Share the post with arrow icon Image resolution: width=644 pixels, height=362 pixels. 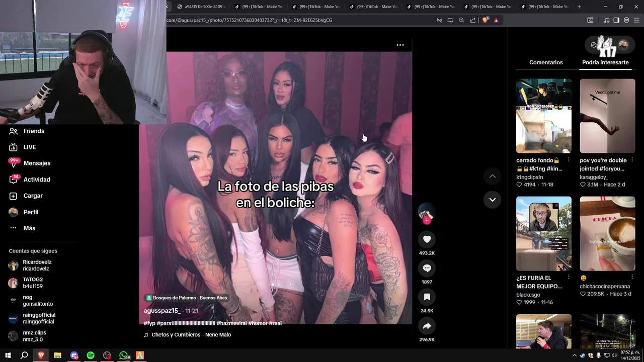pyautogui.click(x=427, y=326)
